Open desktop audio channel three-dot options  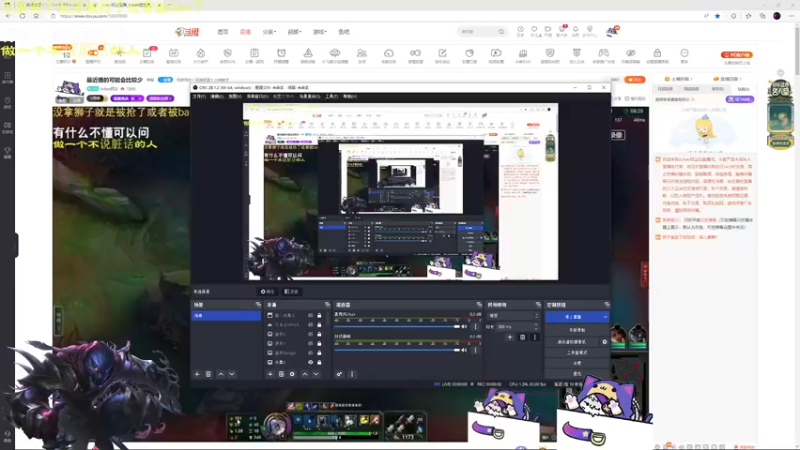coord(476,350)
